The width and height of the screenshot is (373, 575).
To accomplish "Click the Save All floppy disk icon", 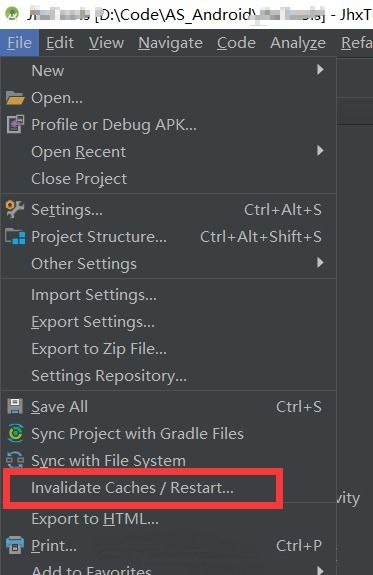I will click(15, 406).
